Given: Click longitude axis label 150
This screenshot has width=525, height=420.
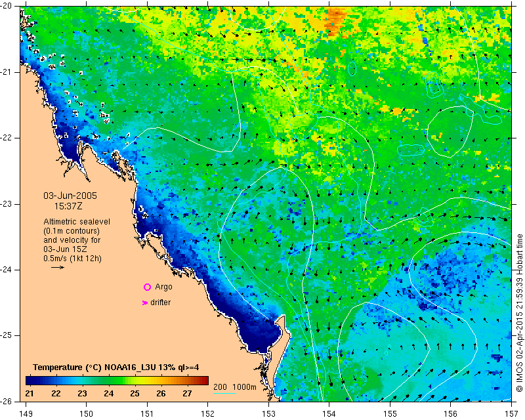Looking at the screenshot, I should coord(86,414).
